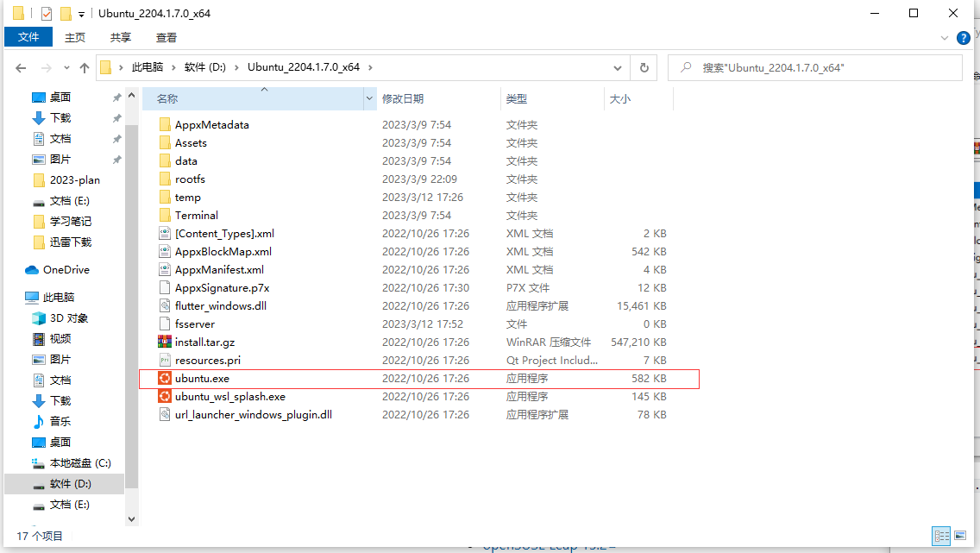Expand chevron after Ubuntu_2204.1.7.0_x64 path
This screenshot has width=980, height=553.
point(371,67)
